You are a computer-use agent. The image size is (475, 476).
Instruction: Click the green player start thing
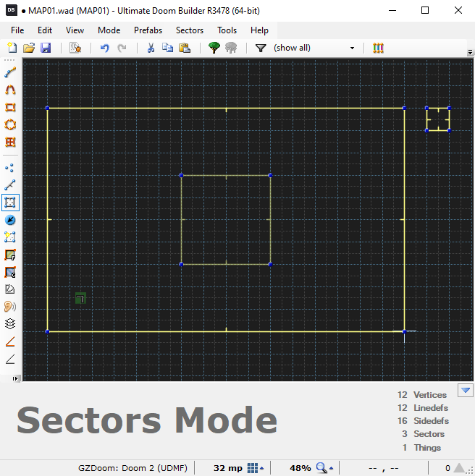80,298
